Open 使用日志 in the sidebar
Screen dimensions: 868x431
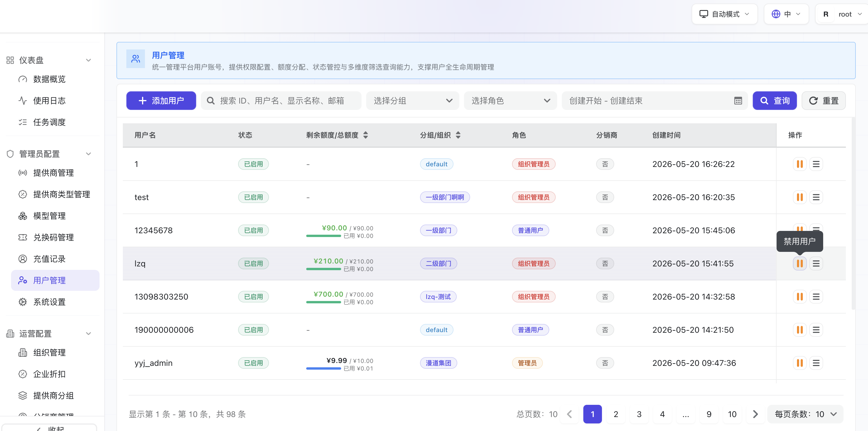pos(55,101)
